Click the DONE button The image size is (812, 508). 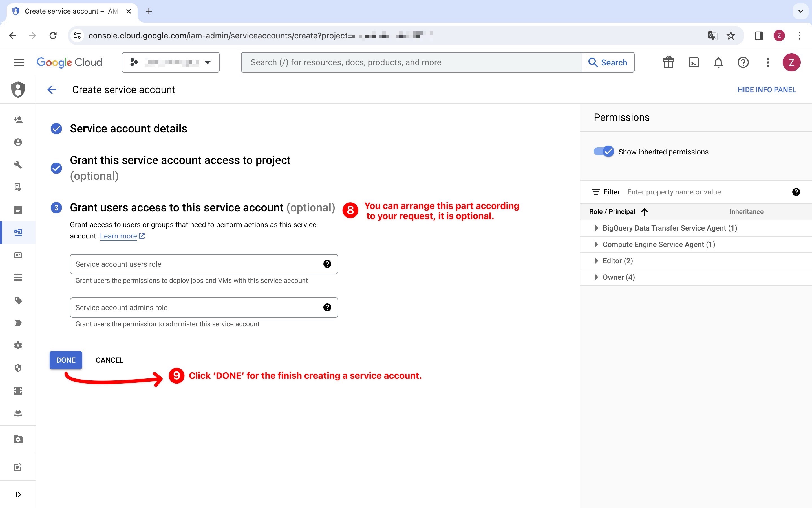tap(66, 360)
